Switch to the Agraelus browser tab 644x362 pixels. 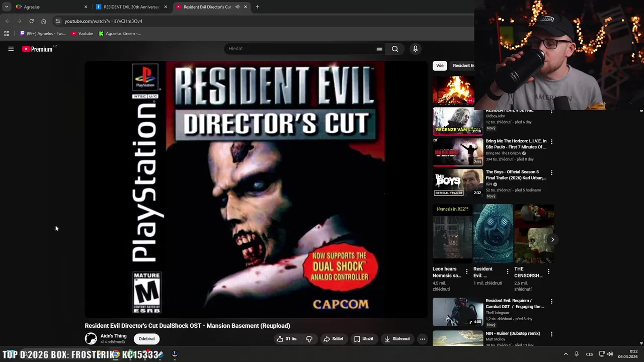click(x=50, y=7)
